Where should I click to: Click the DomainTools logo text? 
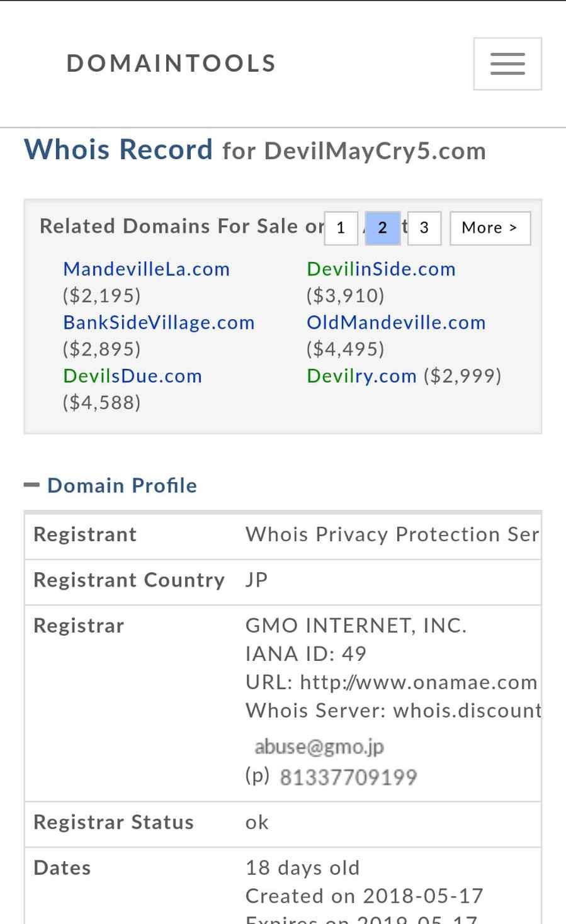(x=171, y=64)
